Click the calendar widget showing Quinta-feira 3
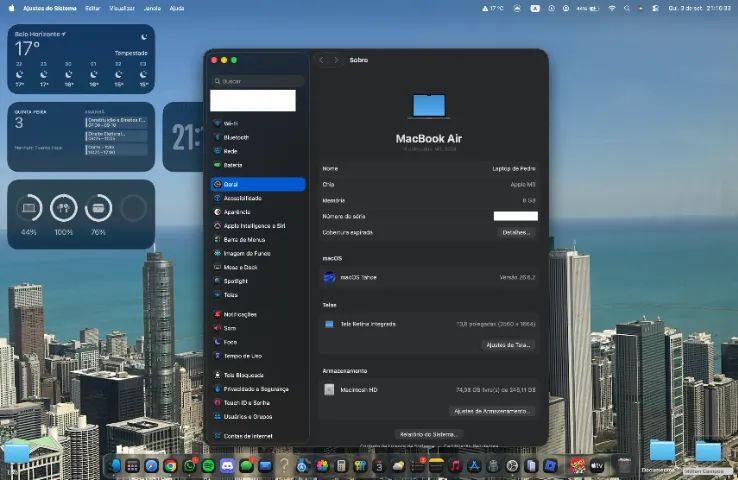Screen dimensions: 738x480 81,137
